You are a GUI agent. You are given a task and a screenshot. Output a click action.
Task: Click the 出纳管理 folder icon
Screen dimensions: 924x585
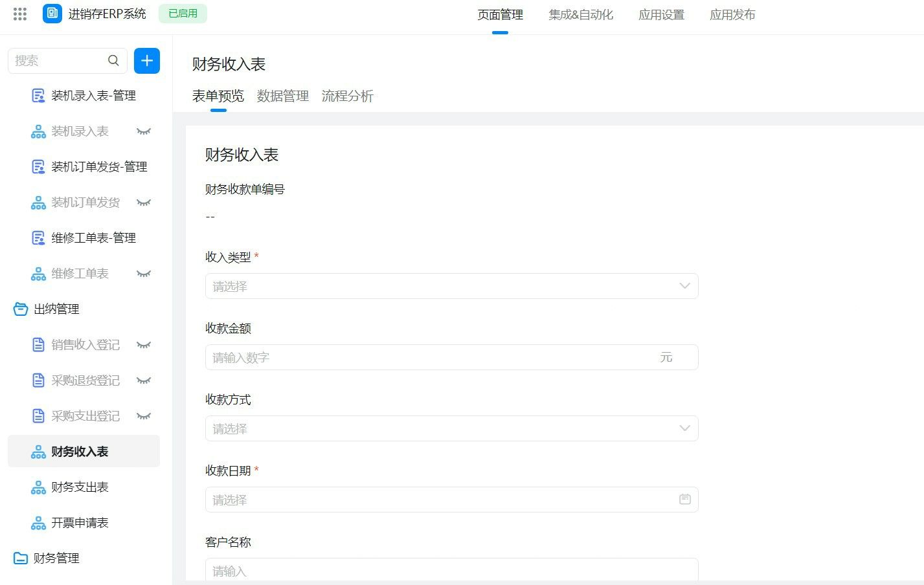[21, 309]
